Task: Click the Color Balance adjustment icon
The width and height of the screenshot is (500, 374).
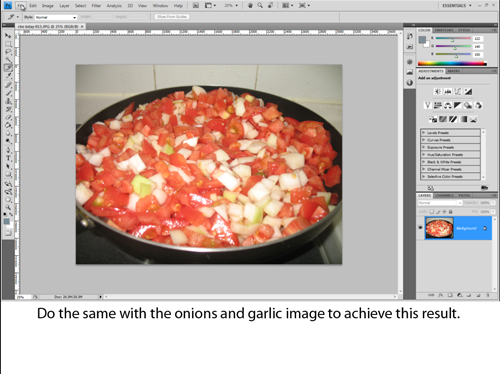Action: click(448, 105)
